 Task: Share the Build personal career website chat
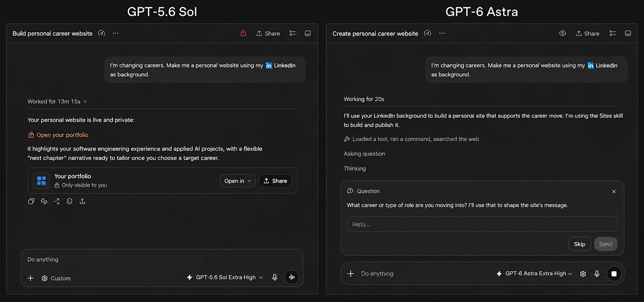268,33
